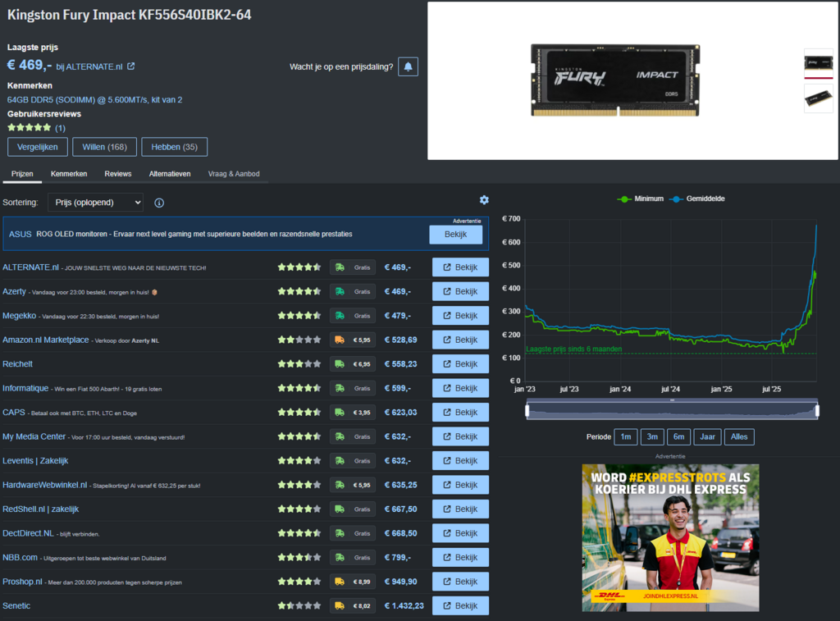Click the price € 528,69 in Amazon row
The height and width of the screenshot is (621, 840).
(x=400, y=340)
